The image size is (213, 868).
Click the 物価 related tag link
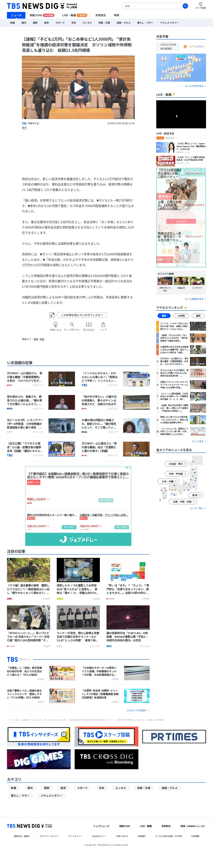point(42,339)
